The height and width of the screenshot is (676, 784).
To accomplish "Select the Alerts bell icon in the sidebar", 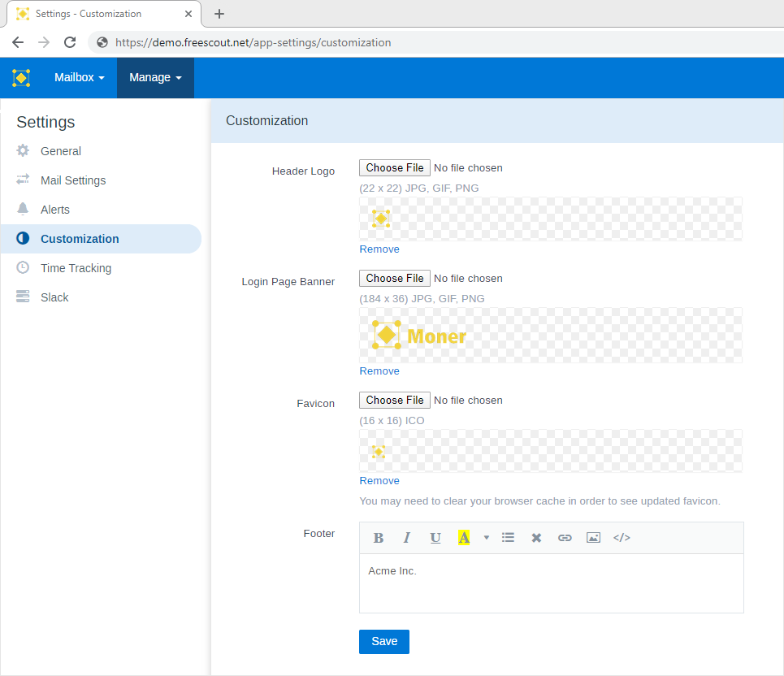I will 24,209.
